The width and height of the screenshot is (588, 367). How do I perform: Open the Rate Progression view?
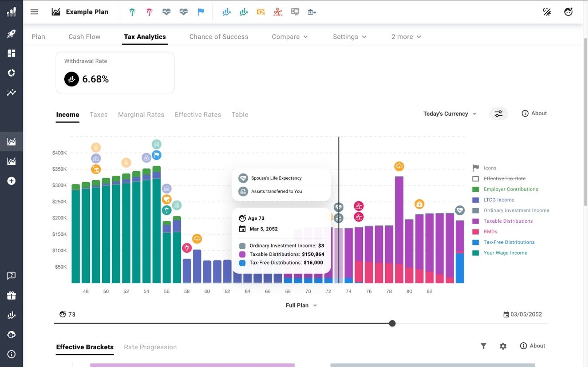(x=150, y=347)
